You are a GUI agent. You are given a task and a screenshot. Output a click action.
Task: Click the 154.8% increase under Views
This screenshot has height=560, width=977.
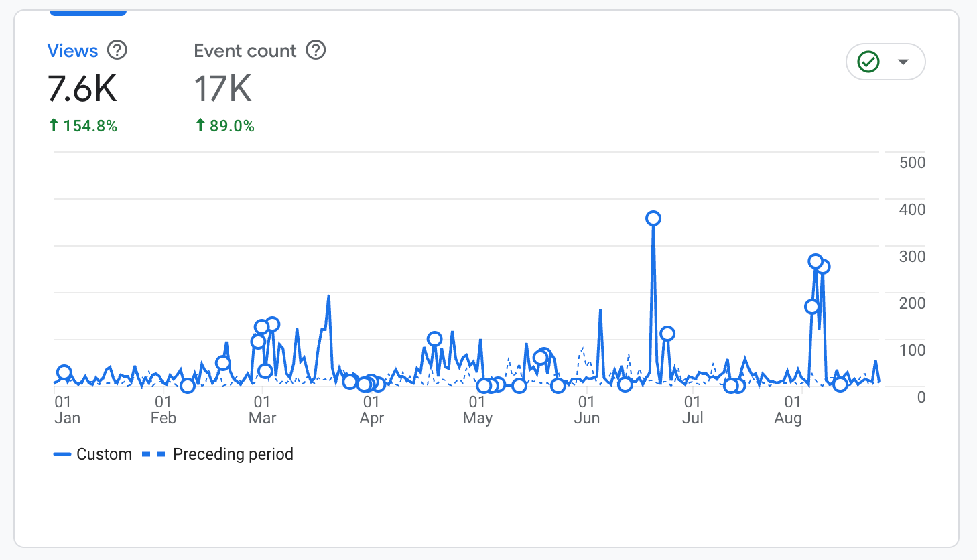pos(84,126)
